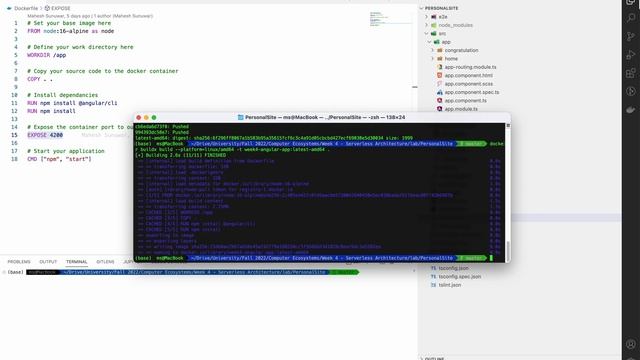The image size is (640, 360).
Task: Click the Dockerfile icon in breadcrumb
Action: [9, 8]
